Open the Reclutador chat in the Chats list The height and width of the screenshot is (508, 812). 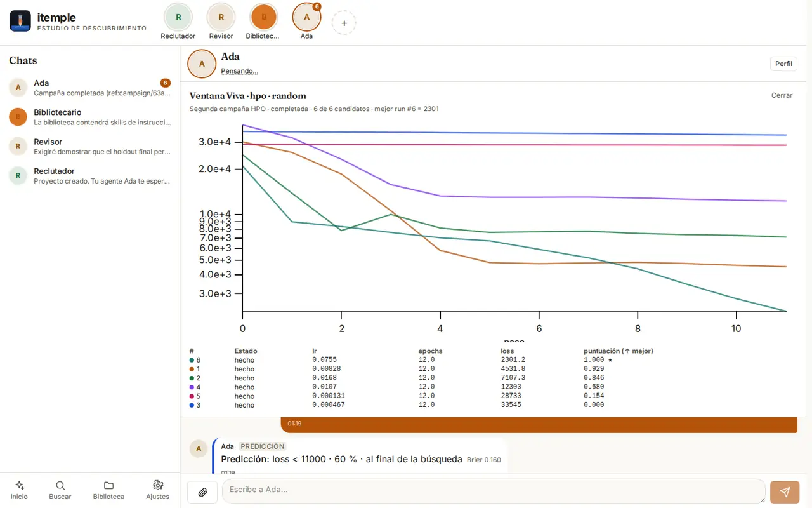89,175
